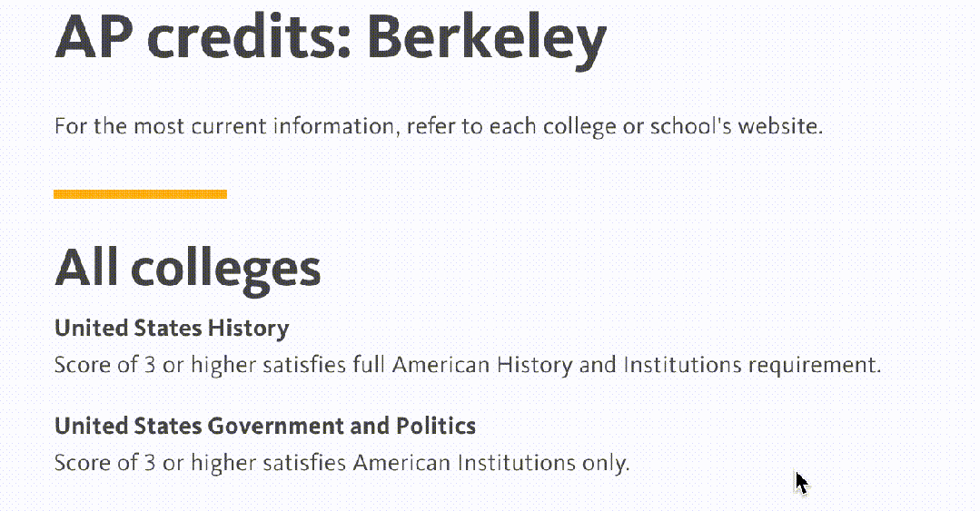Click "United States Government and Politics" subheading
The width and height of the screenshot is (980, 511).
(x=264, y=426)
